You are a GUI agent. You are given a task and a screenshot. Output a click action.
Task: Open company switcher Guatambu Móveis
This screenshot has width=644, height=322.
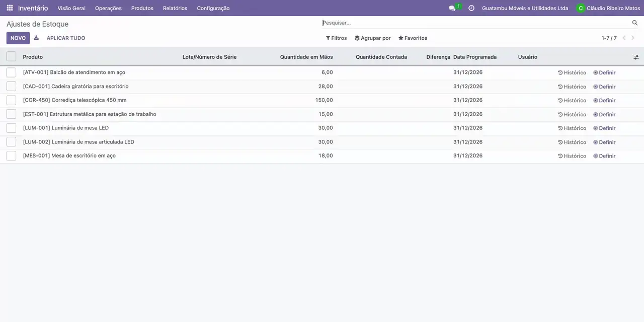[525, 8]
